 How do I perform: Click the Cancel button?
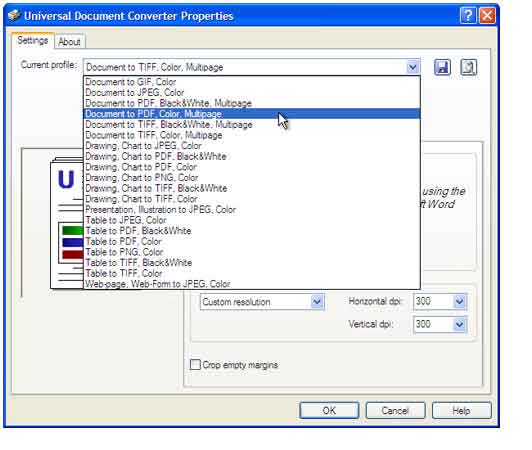pos(395,410)
